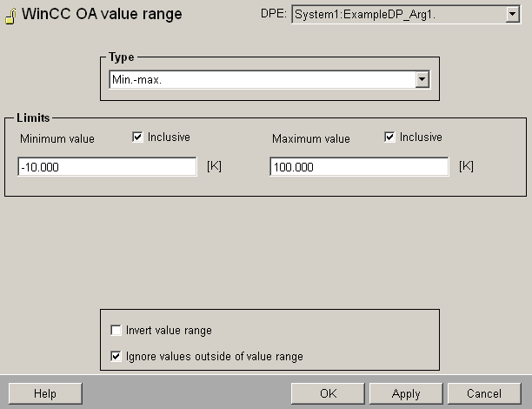Viewport: 532px width, 409px height.
Task: Confirm with the OK button
Action: coord(328,393)
